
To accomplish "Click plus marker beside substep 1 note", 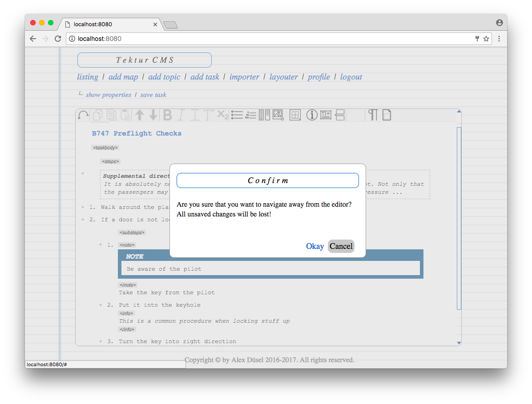I will [101, 244].
